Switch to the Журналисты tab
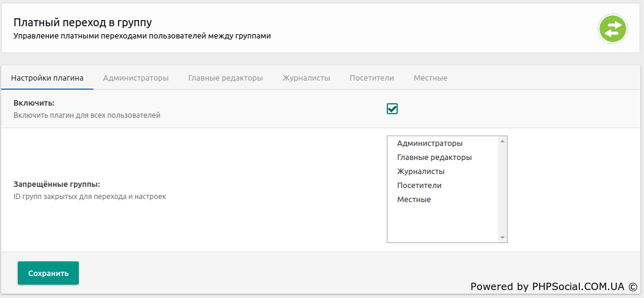Viewport: 644px width, 298px height. 306,78
